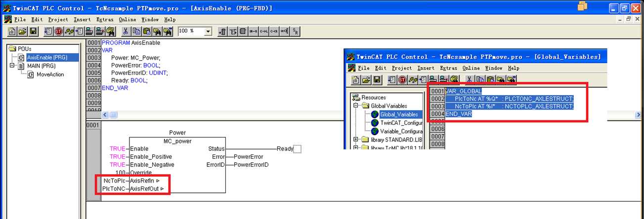The image size is (644, 219).
Task: Click the PowerError output variable
Action: click(249, 157)
